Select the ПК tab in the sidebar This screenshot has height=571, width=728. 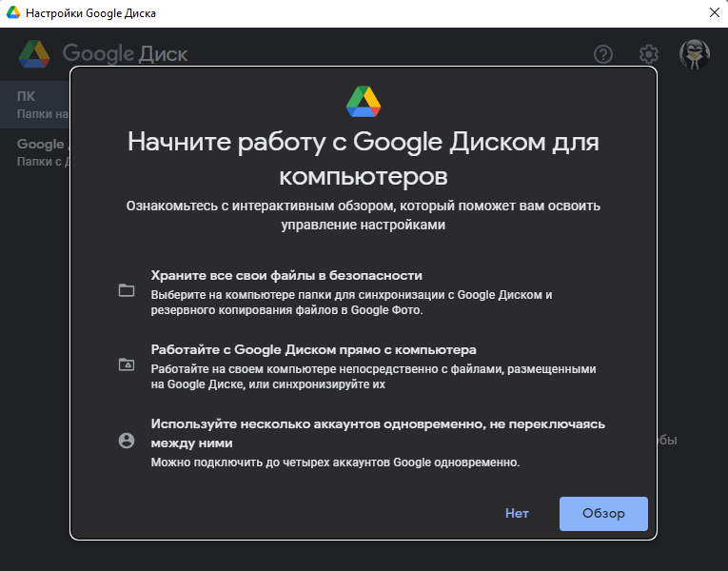(x=35, y=105)
